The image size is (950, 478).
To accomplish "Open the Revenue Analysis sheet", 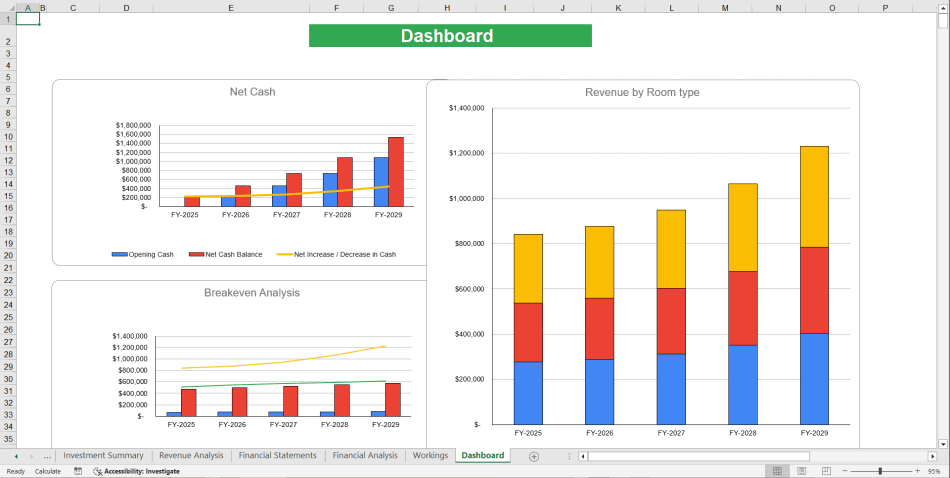I will (191, 455).
